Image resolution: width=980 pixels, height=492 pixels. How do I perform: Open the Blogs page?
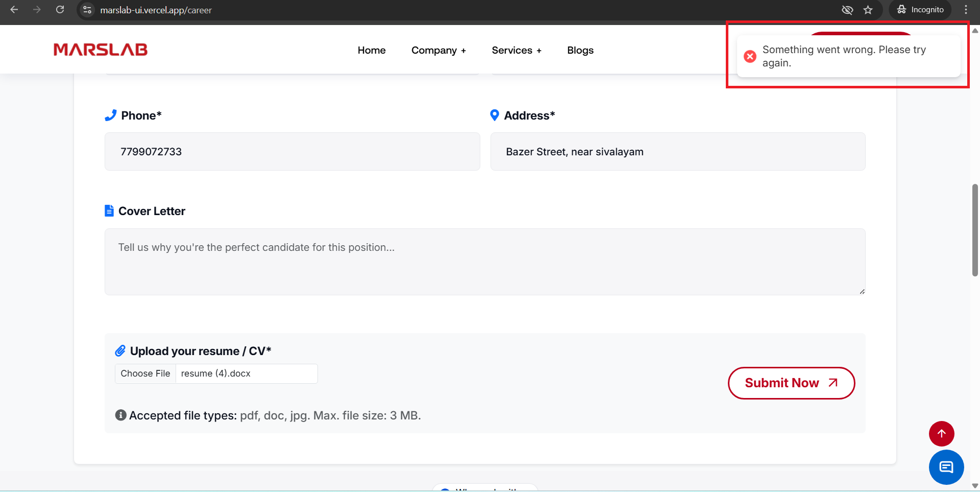[580, 50]
